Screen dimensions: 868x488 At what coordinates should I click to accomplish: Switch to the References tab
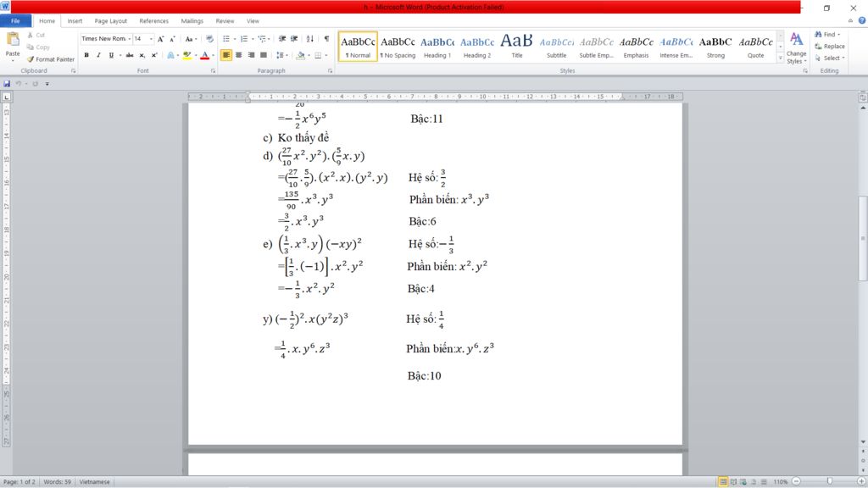click(154, 21)
